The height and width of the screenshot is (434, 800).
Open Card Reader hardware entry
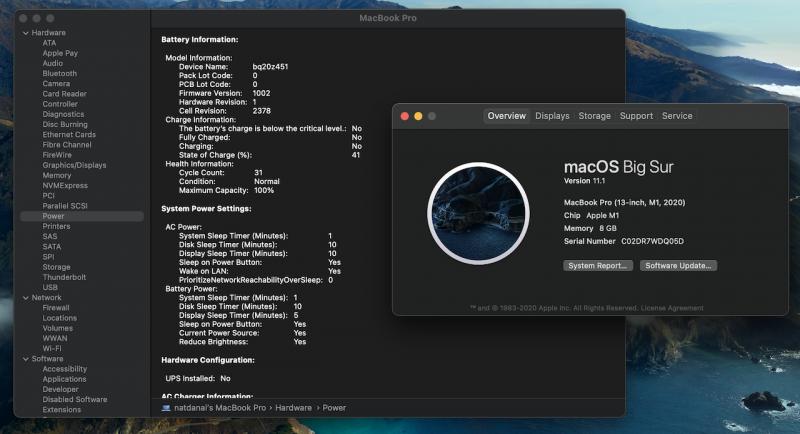pos(64,94)
